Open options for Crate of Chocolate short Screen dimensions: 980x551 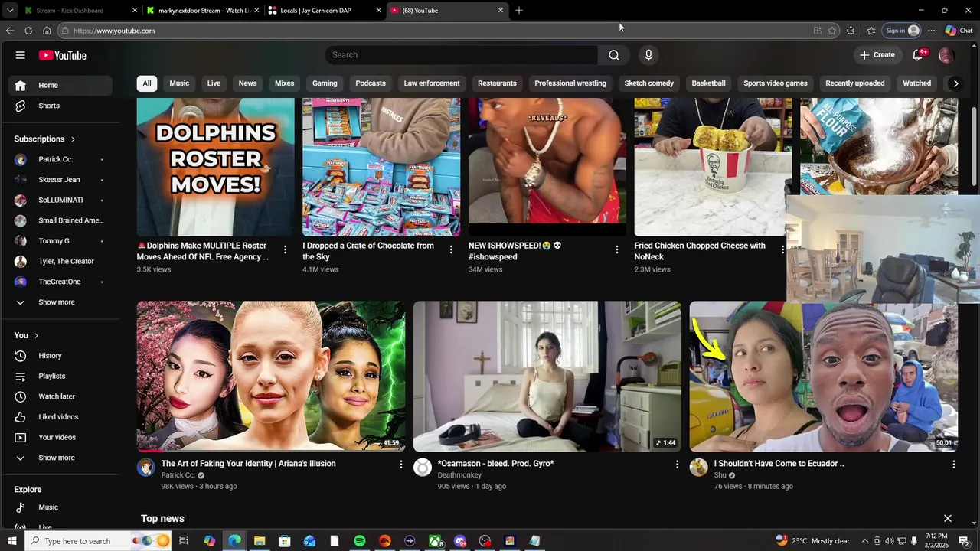click(x=451, y=249)
